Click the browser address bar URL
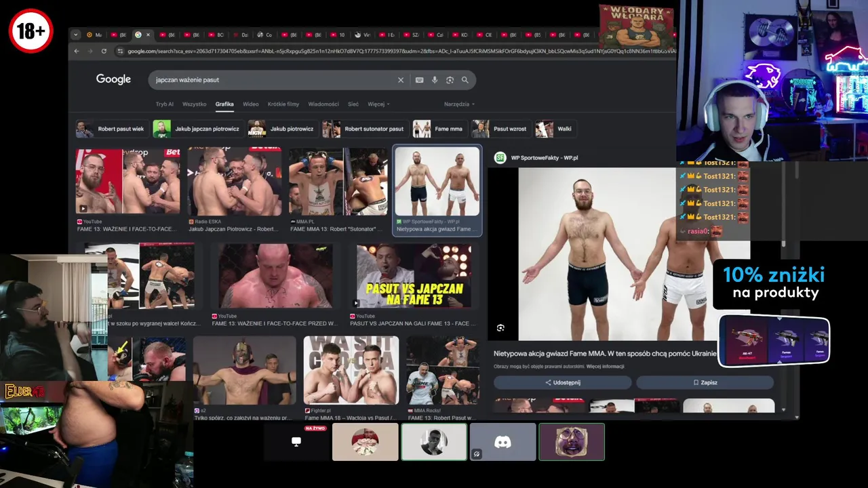868x488 pixels. tap(400, 51)
